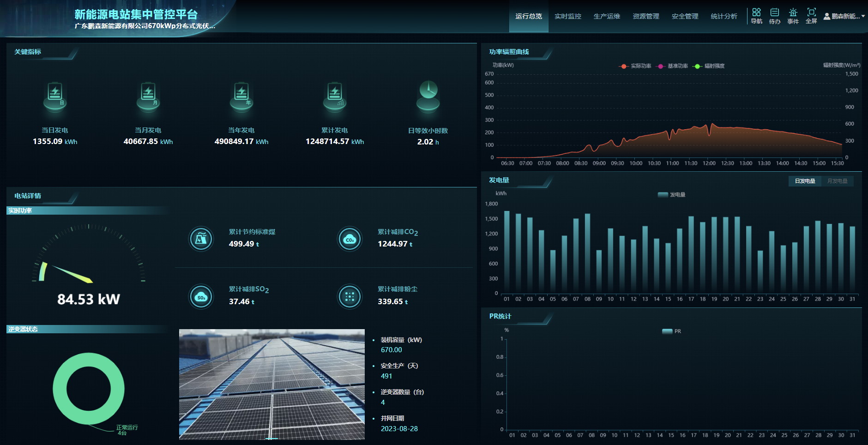This screenshot has height=445, width=868.
Task: Click the 装机容量 670.00 value
Action: 391,350
